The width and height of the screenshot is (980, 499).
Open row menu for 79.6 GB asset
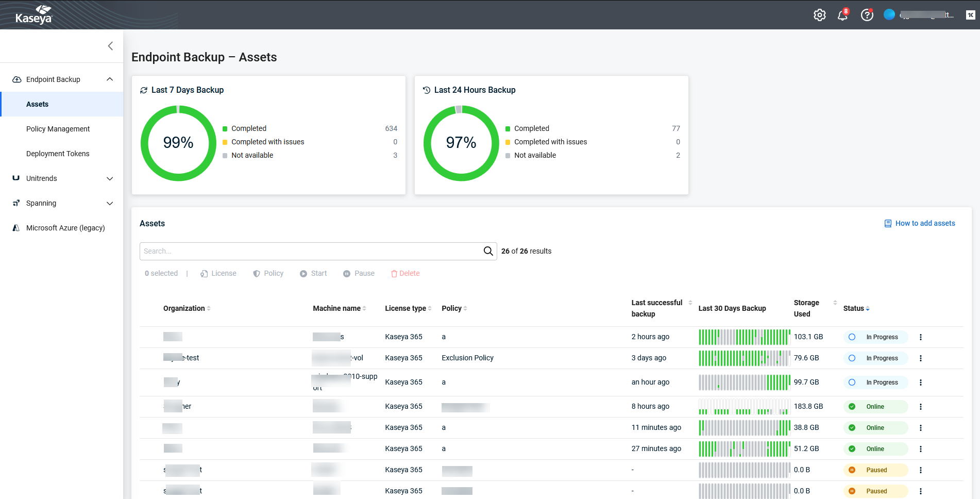[x=921, y=358]
